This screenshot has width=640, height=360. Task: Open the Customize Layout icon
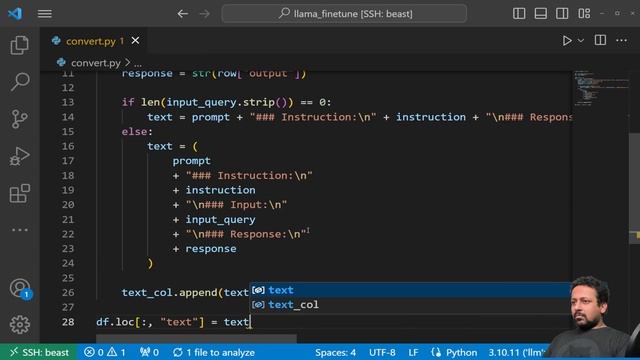584,13
